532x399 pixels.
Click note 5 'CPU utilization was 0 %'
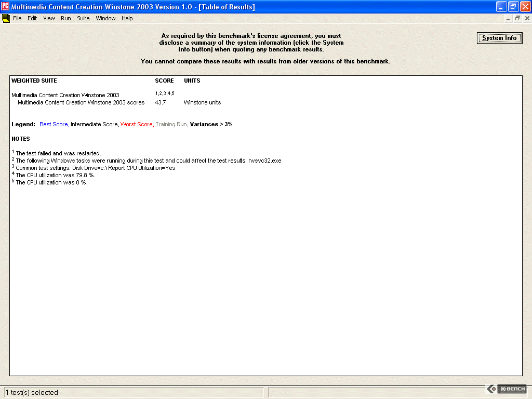tap(49, 182)
